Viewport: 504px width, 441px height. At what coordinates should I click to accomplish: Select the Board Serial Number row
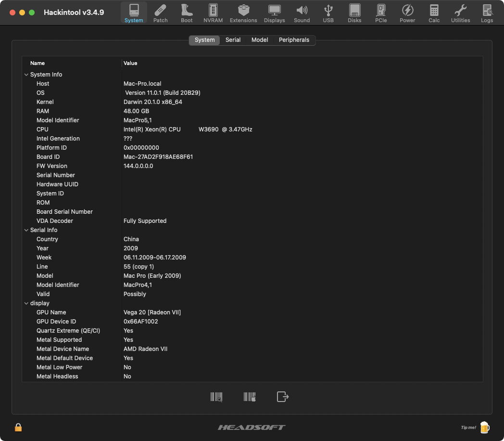pos(252,212)
